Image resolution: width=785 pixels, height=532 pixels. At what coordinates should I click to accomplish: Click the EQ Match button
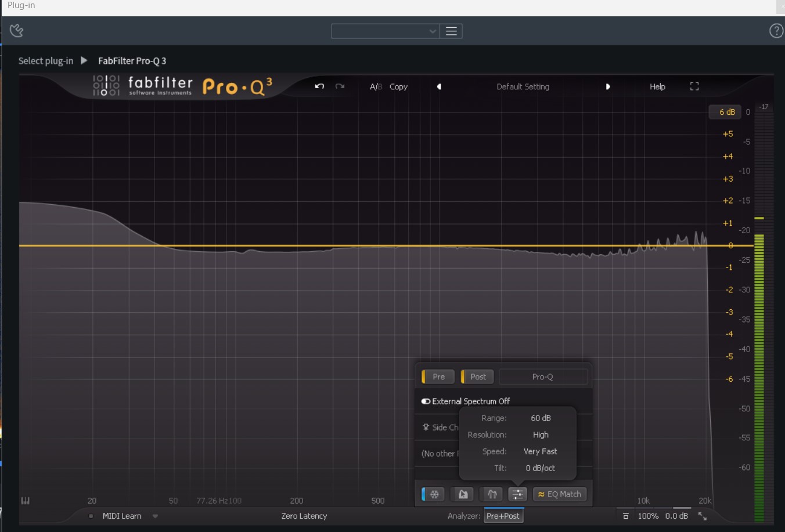560,494
